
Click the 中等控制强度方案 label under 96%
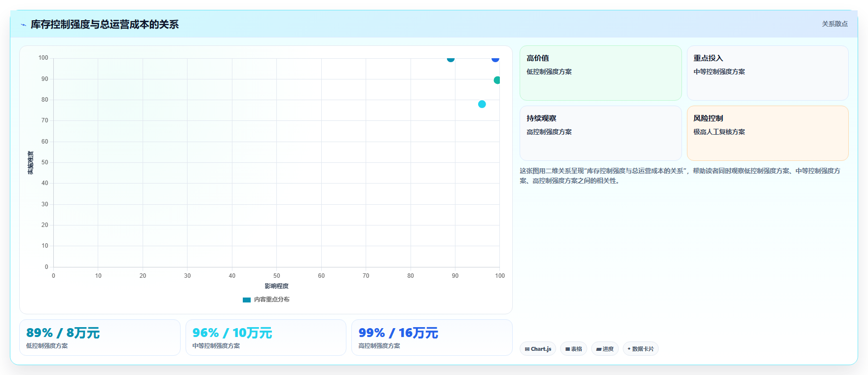point(216,346)
